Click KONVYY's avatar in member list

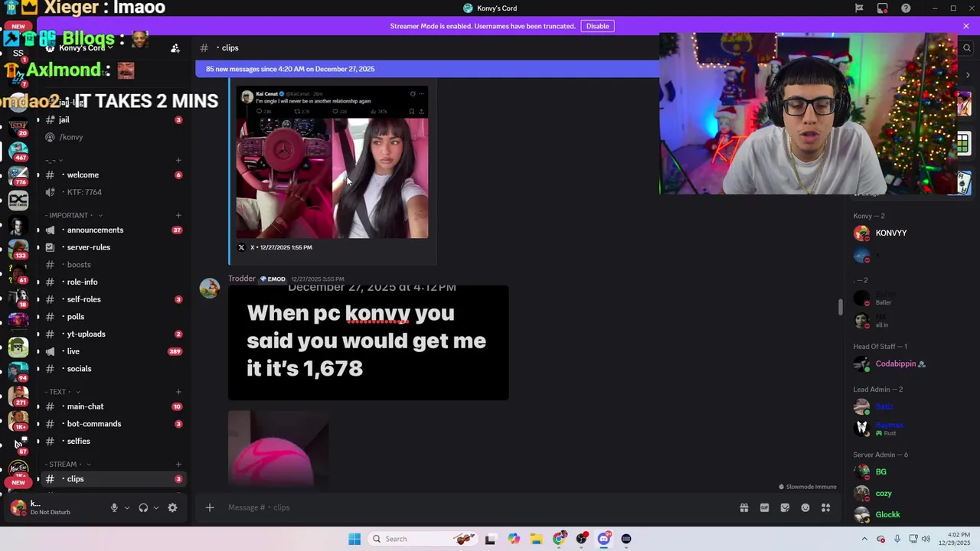coord(862,233)
